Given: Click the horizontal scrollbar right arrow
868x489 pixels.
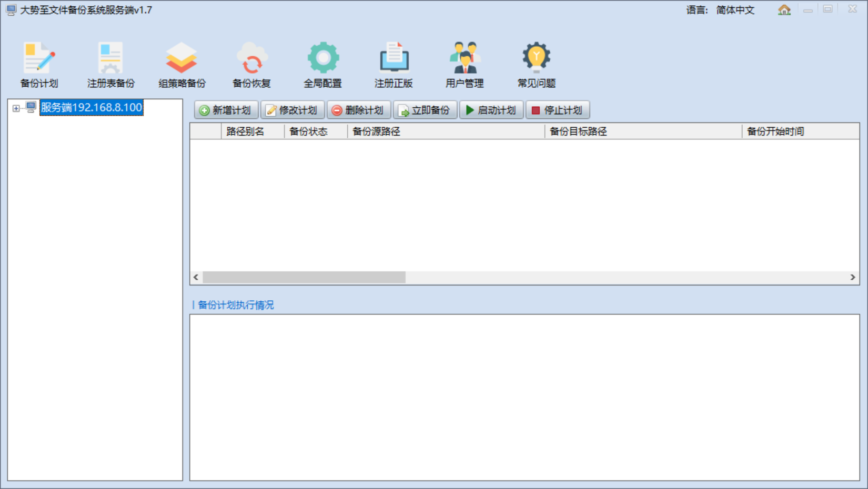Looking at the screenshot, I should pos(852,277).
